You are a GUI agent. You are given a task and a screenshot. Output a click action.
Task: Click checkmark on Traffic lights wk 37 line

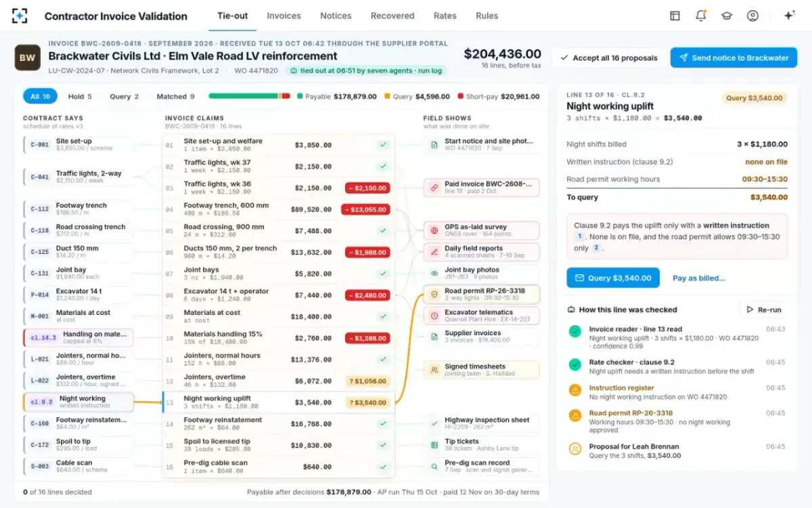(x=382, y=166)
